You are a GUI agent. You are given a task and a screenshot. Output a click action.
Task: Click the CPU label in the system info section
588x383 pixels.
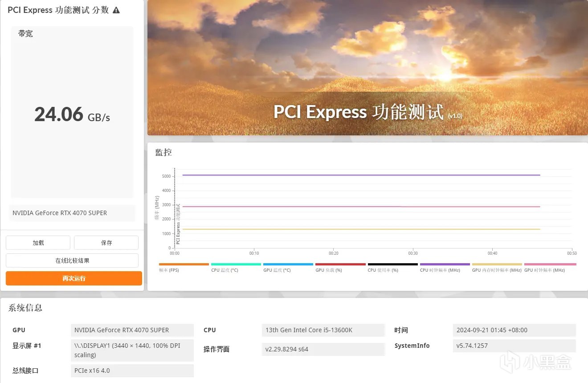(210, 330)
